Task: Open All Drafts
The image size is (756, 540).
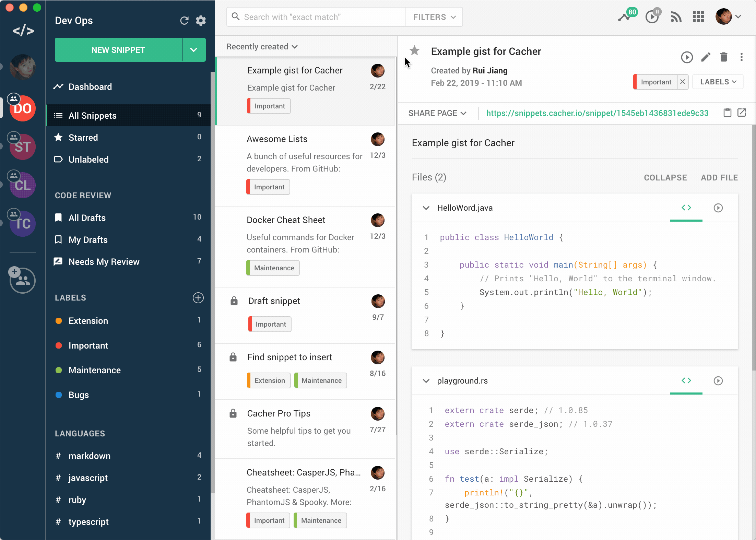Action: 128,218
